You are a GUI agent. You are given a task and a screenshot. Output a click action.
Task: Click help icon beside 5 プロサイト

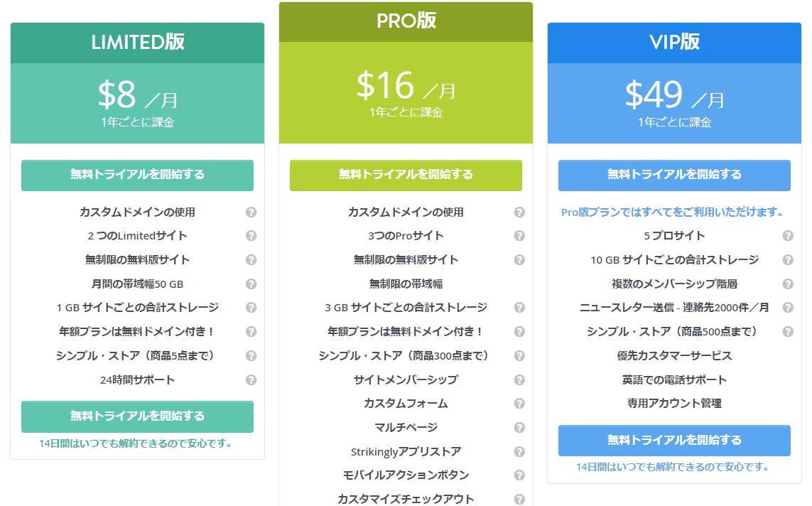(x=788, y=236)
